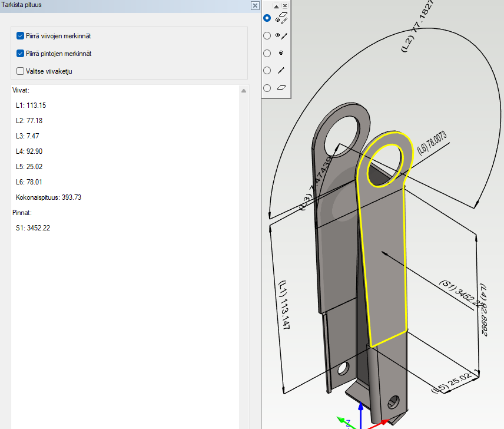Select the L1: 113.15 line entry
Image resolution: width=504 pixels, height=429 pixels.
click(x=31, y=105)
